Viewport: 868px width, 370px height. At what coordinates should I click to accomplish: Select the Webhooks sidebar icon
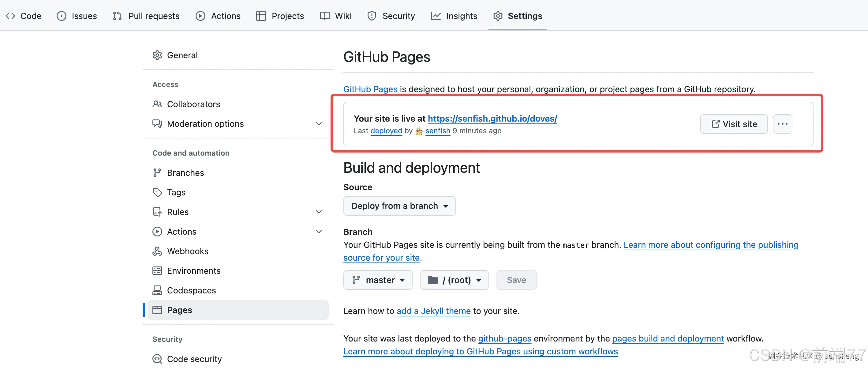click(x=157, y=251)
